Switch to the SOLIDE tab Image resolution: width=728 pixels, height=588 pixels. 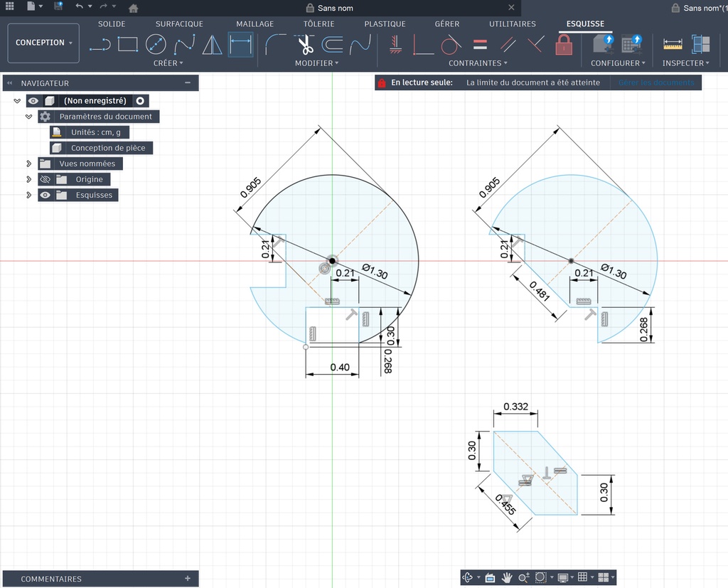[x=112, y=24]
